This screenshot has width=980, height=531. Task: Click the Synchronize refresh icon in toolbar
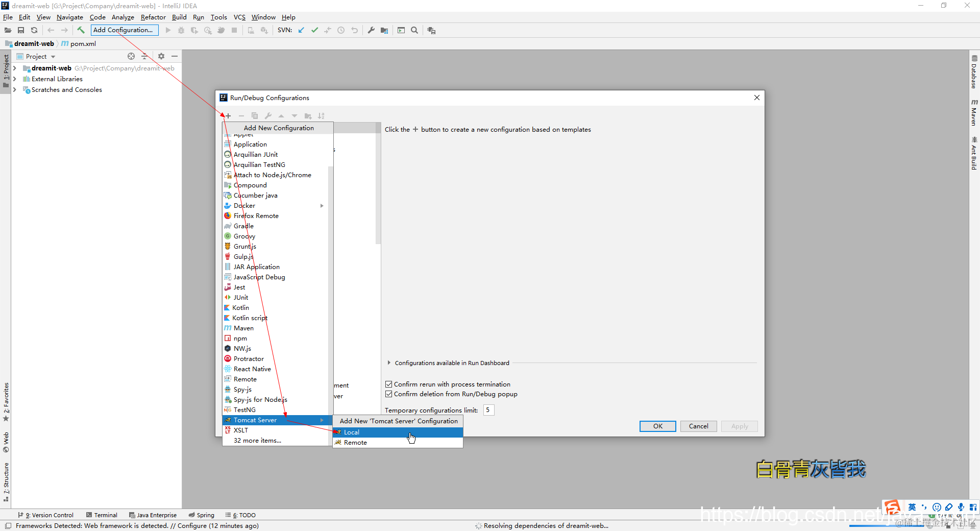(34, 30)
